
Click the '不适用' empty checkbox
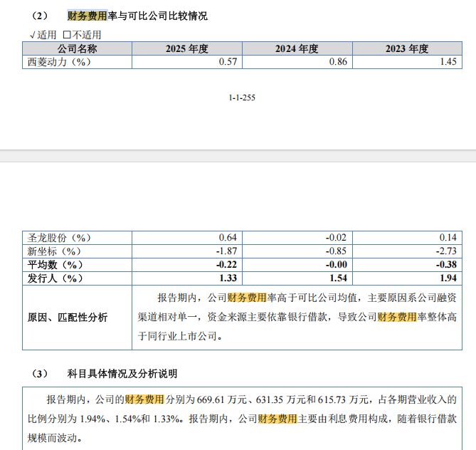click(66, 35)
